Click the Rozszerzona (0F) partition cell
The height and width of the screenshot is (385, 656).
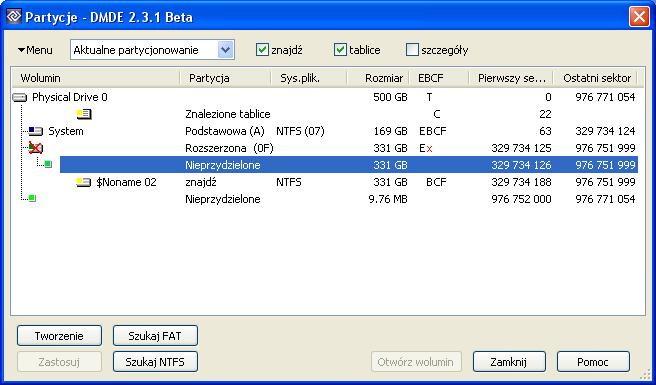(229, 148)
